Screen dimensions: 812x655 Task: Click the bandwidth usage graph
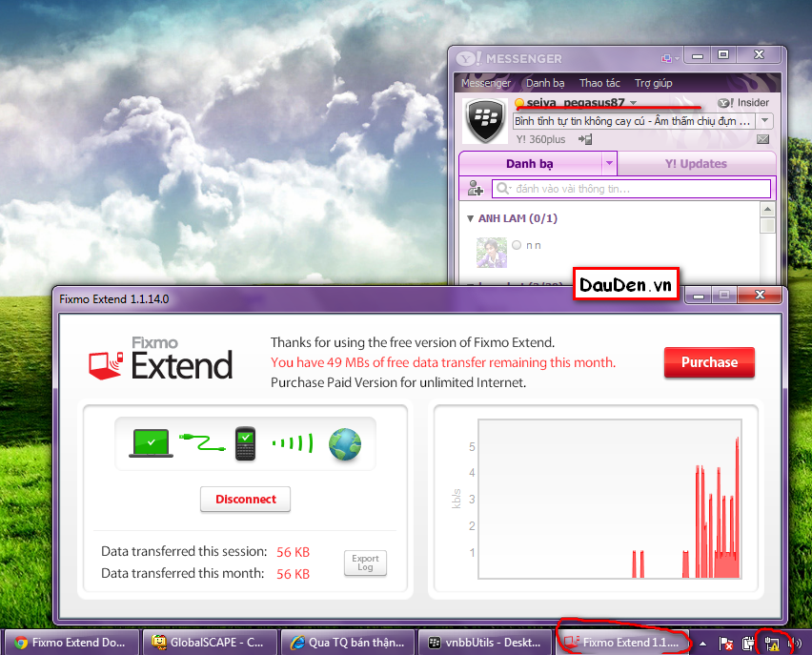pos(610,499)
